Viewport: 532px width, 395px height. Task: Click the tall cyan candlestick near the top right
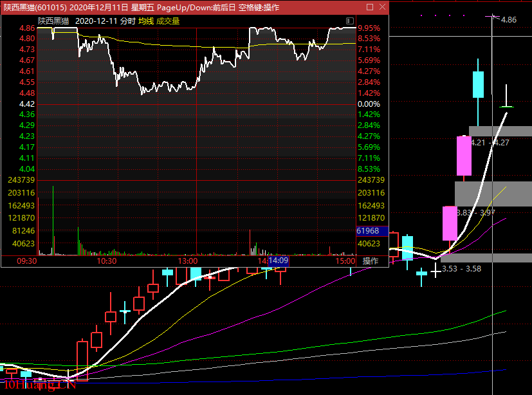[x=478, y=84]
